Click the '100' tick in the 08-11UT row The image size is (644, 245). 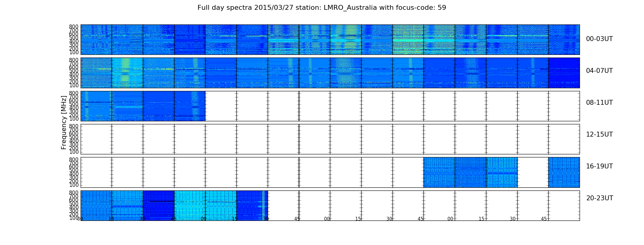[74, 119]
